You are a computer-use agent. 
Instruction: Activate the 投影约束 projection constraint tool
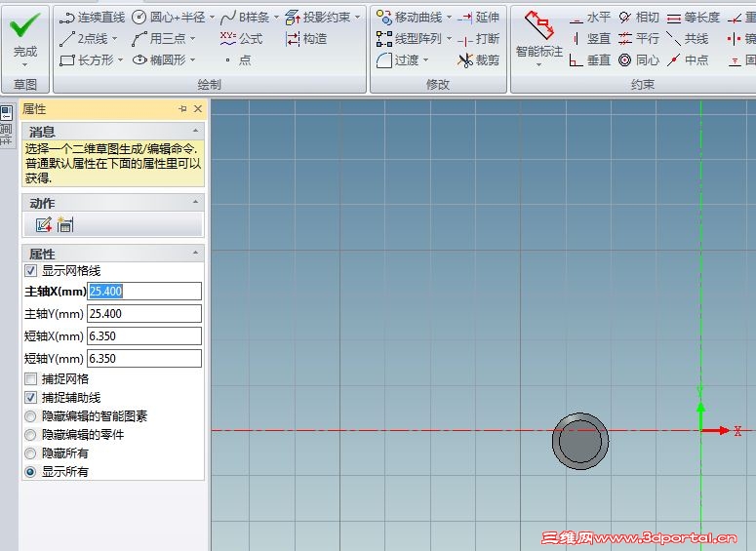pyautogui.click(x=318, y=18)
